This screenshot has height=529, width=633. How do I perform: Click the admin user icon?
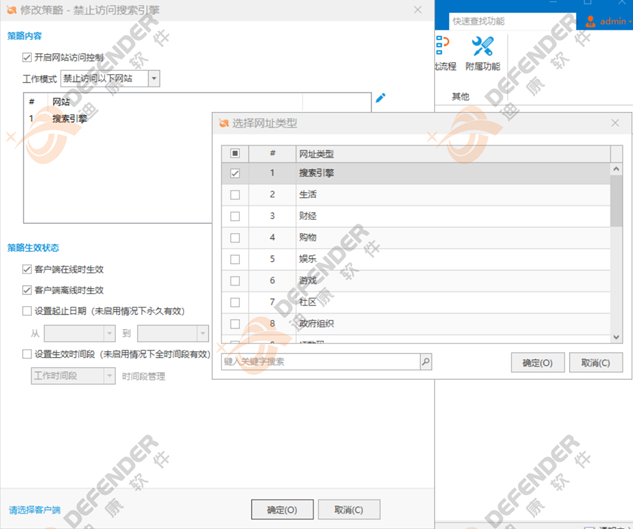tap(590, 21)
